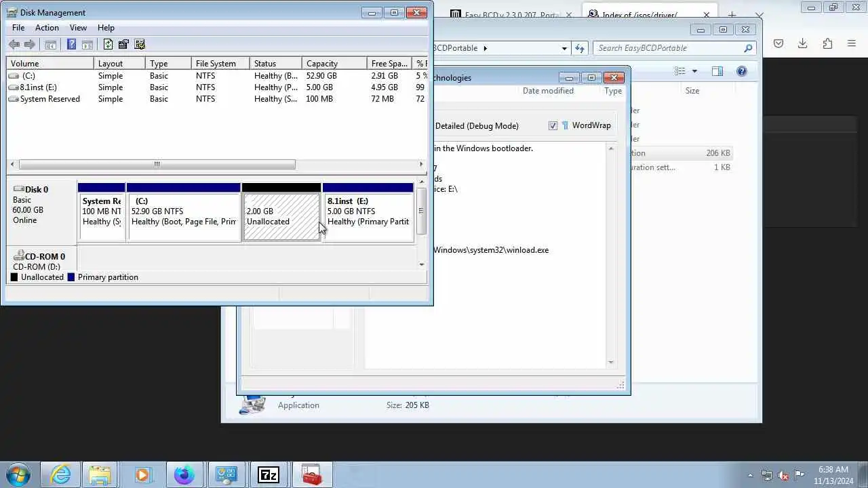
Task: Toggle the Explorer preview pane icon
Action: [x=717, y=71]
